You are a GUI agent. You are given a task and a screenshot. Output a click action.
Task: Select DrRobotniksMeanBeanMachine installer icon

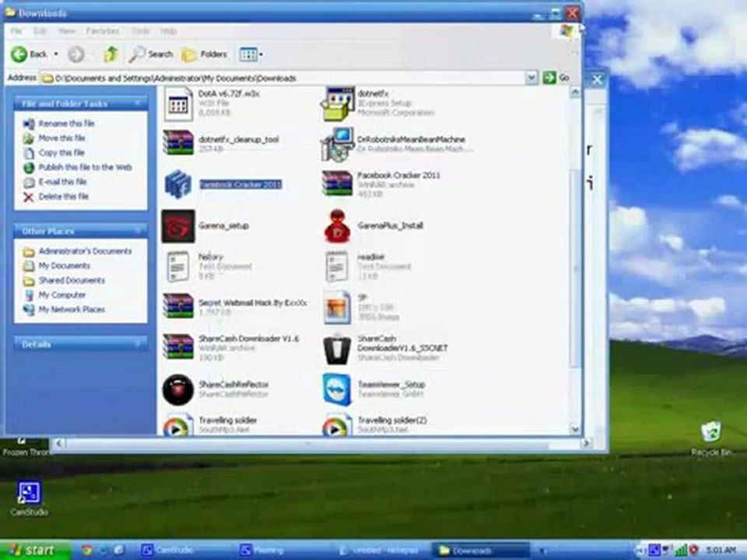tap(338, 144)
